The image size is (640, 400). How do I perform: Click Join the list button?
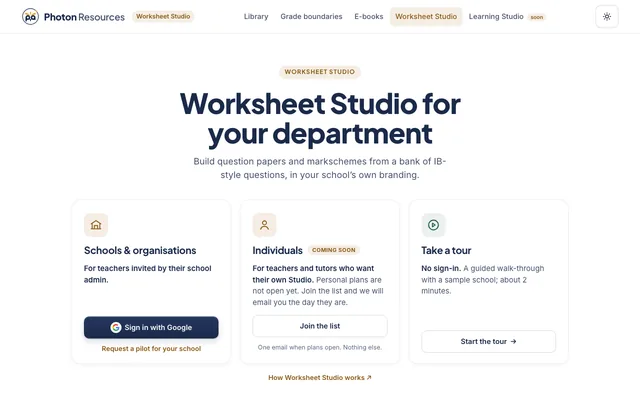pos(320,326)
